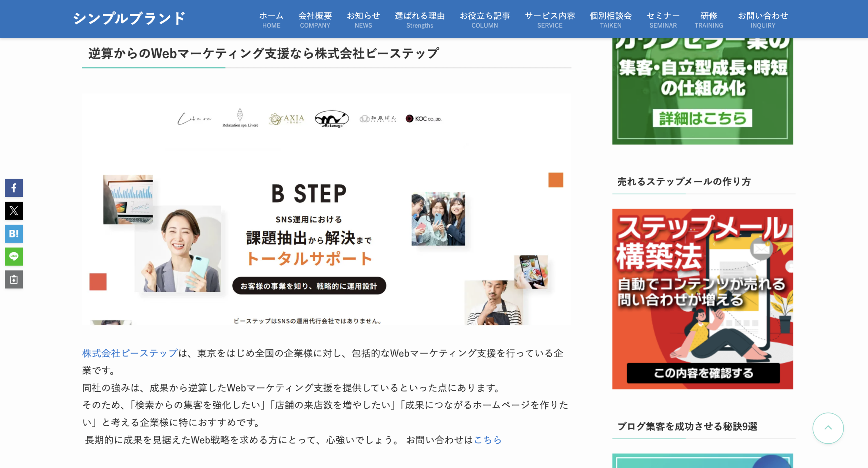868x468 pixels.
Task: Go to ホーム HOME menu item
Action: click(271, 20)
